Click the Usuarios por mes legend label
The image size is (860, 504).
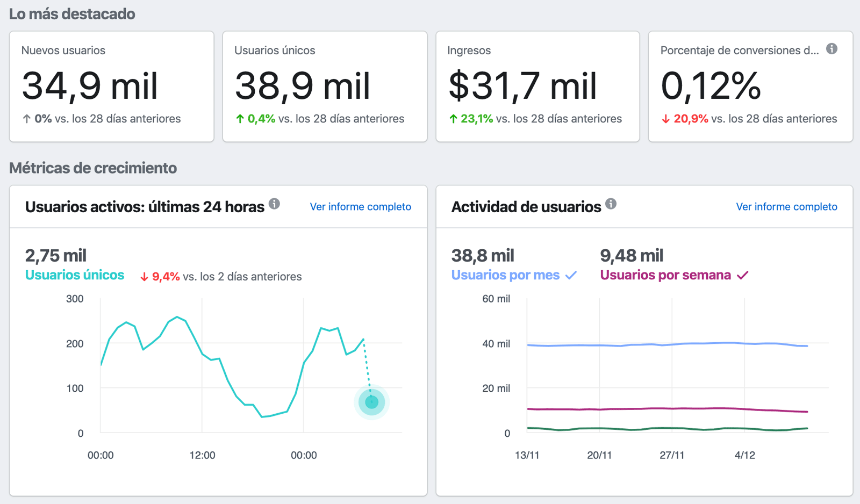pos(505,275)
